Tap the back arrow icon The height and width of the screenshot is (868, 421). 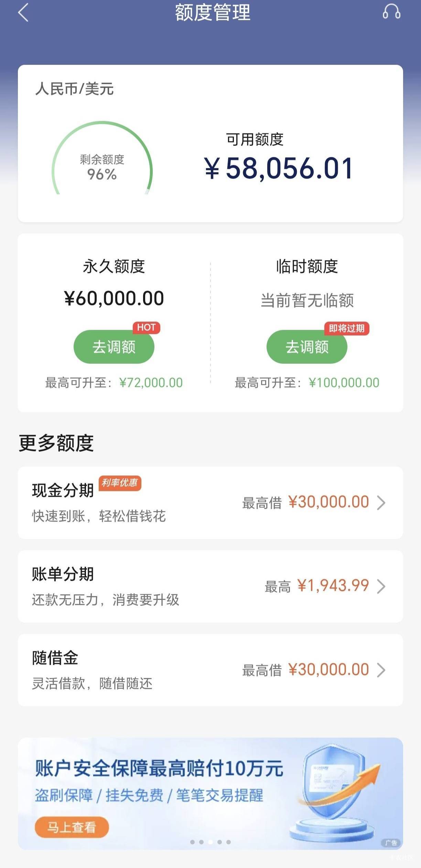(x=23, y=13)
